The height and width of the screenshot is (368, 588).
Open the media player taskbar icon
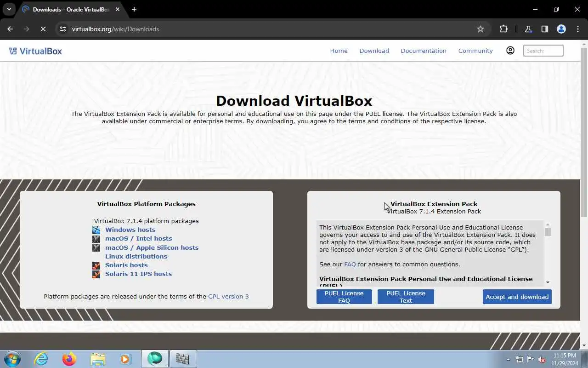pyautogui.click(x=125, y=359)
